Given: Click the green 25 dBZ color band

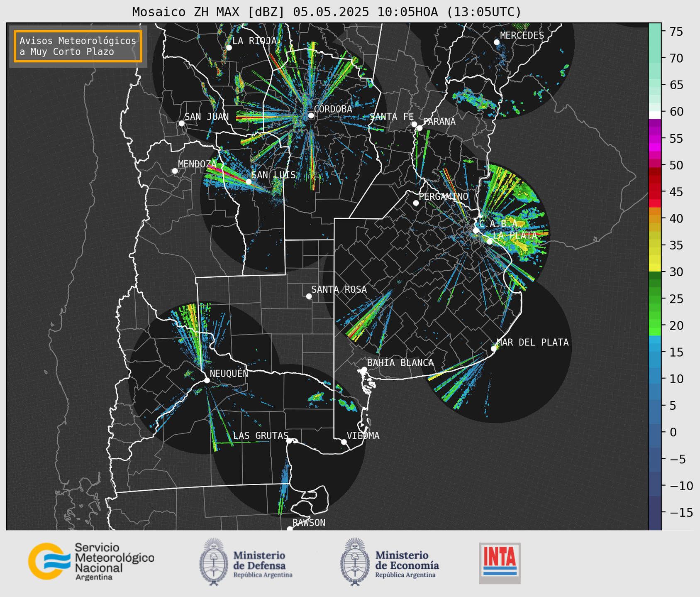Looking at the screenshot, I should pos(654,298).
